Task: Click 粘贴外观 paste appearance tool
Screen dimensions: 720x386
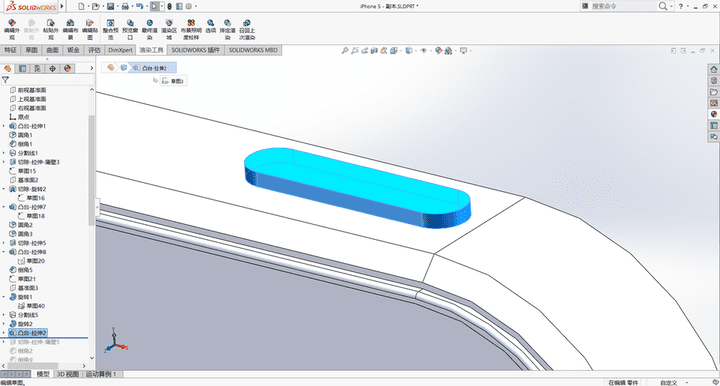Action: coord(51,29)
